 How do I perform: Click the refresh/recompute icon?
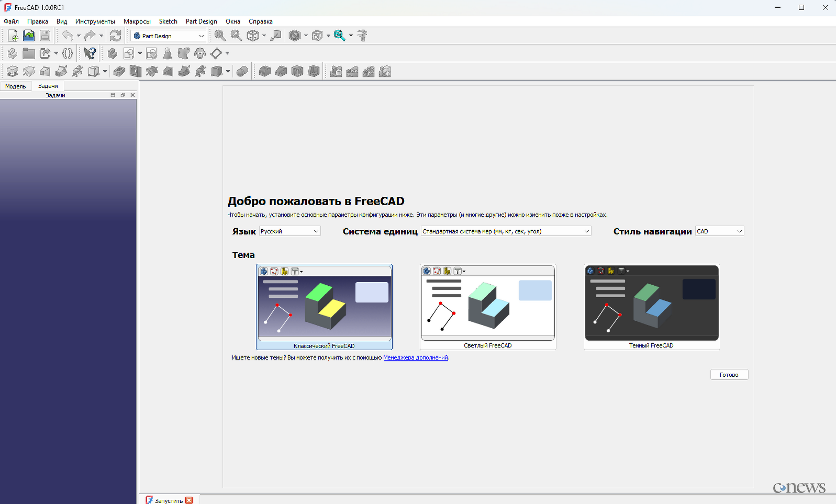coord(116,36)
